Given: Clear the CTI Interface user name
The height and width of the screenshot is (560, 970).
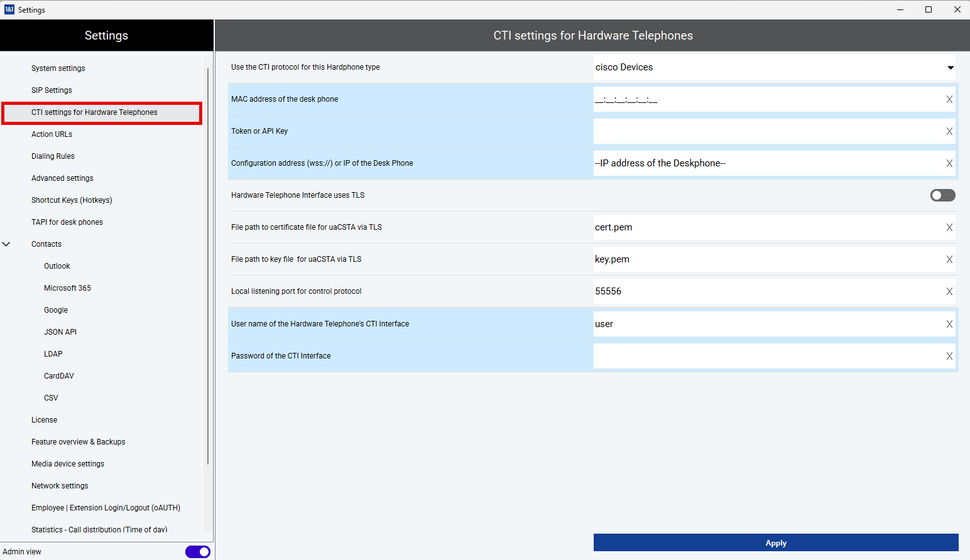Looking at the screenshot, I should (949, 324).
